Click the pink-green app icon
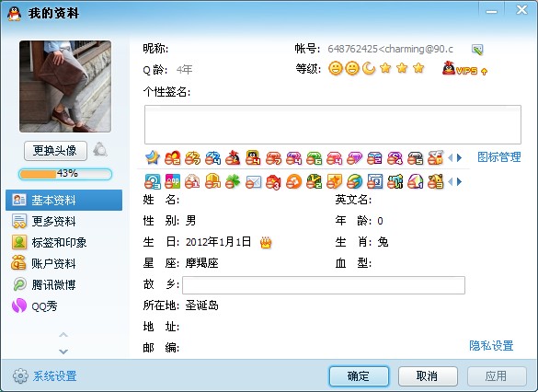 [x=172, y=181]
